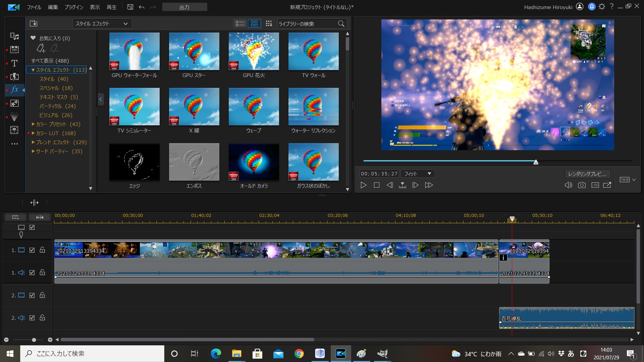
Task: Open the Media Room icon in sidebar
Action: coord(14,36)
